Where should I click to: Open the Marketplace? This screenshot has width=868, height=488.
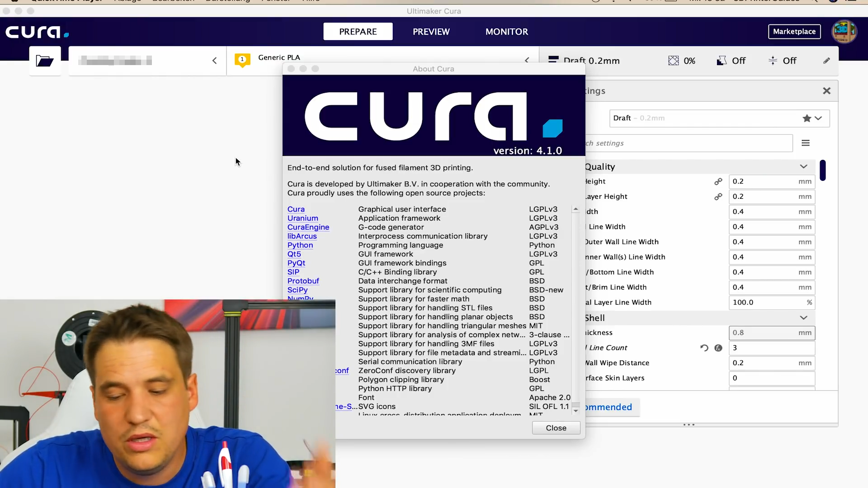tap(794, 32)
